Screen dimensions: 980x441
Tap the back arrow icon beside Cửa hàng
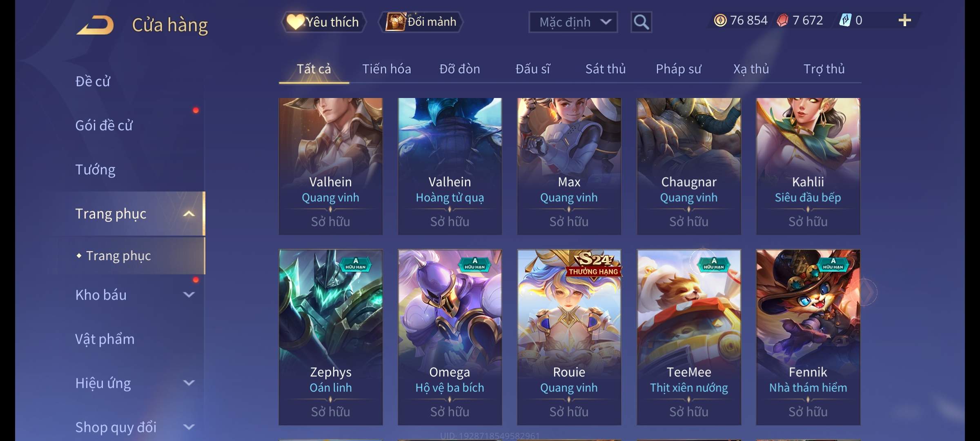coord(95,25)
